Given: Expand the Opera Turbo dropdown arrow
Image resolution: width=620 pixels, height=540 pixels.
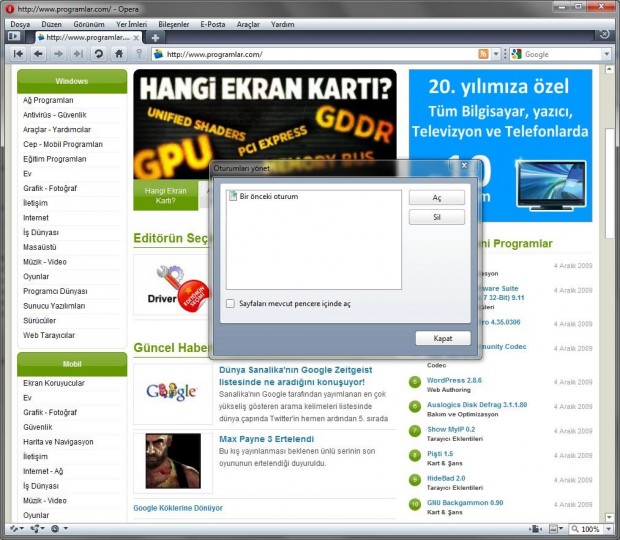Looking at the screenshot, I should (66, 529).
